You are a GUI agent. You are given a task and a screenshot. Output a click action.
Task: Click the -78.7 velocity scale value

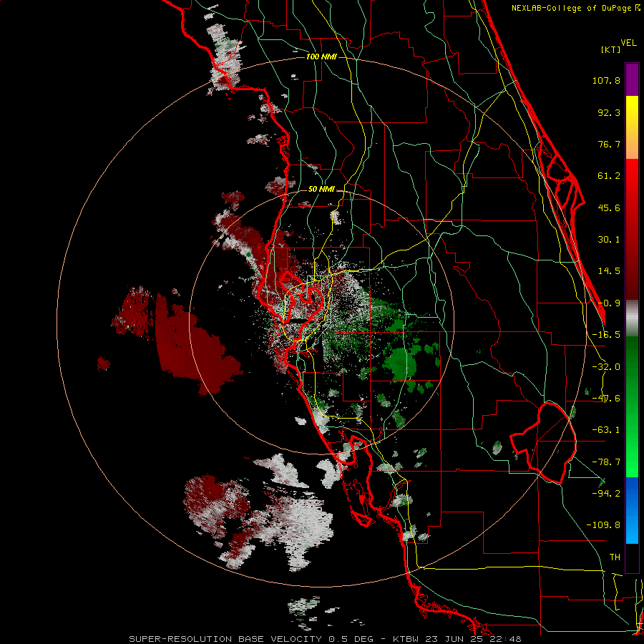(606, 462)
